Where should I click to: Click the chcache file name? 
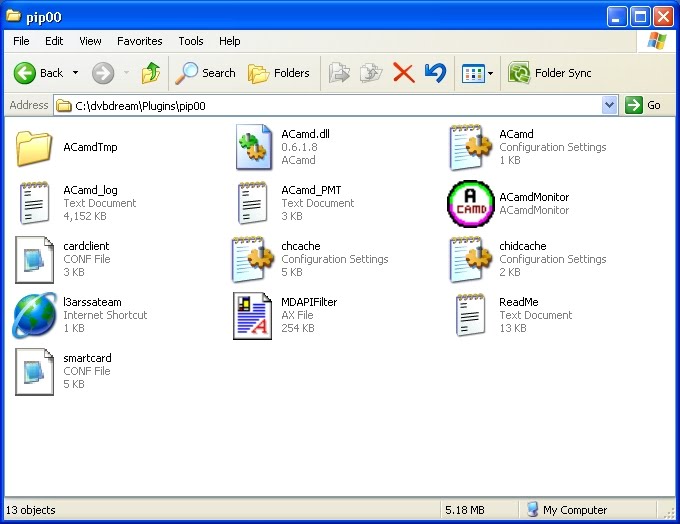[301, 246]
